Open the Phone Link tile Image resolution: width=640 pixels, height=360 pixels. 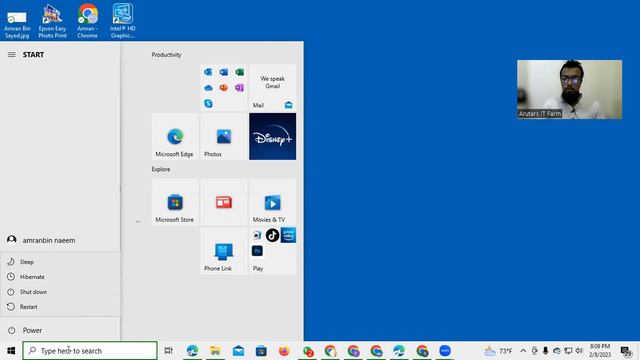[x=224, y=251]
